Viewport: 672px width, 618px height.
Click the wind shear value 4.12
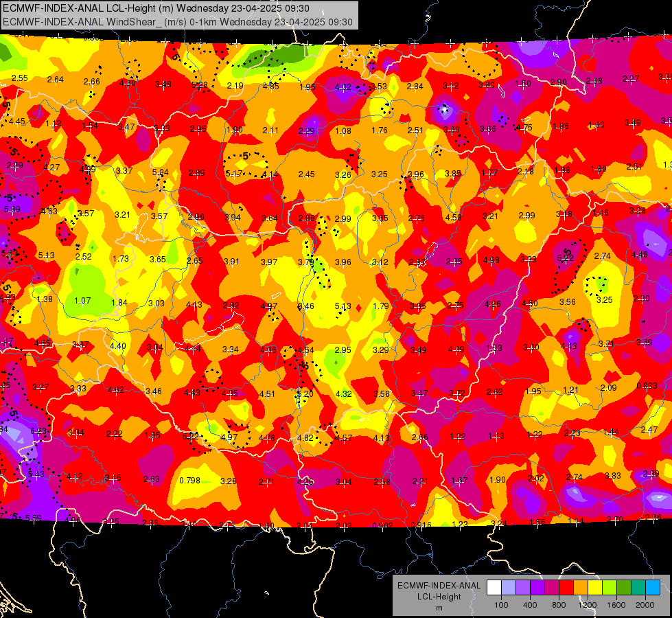tap(75, 477)
